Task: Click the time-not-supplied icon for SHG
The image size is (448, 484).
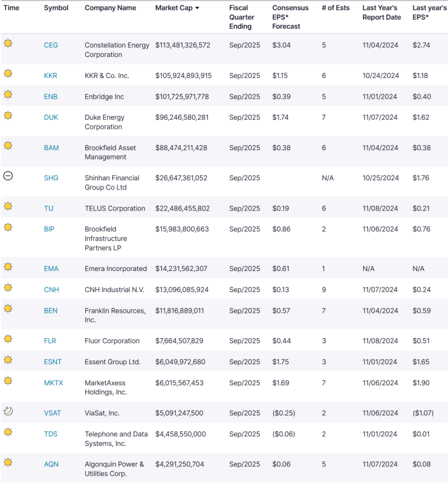Action: coord(8,176)
